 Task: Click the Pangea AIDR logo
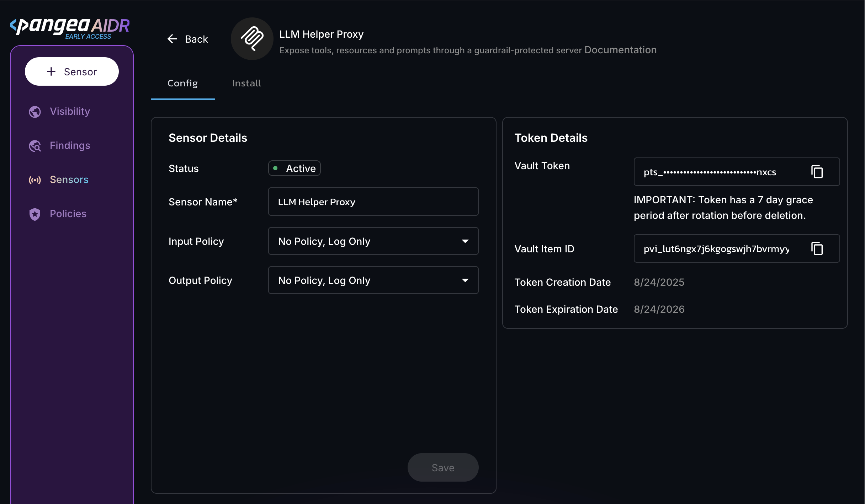70,28
